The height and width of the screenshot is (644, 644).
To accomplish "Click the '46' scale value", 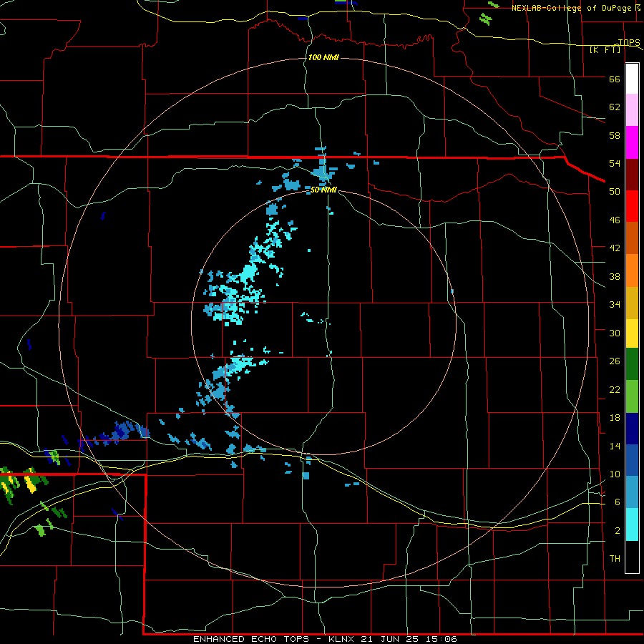I will coord(615,220).
